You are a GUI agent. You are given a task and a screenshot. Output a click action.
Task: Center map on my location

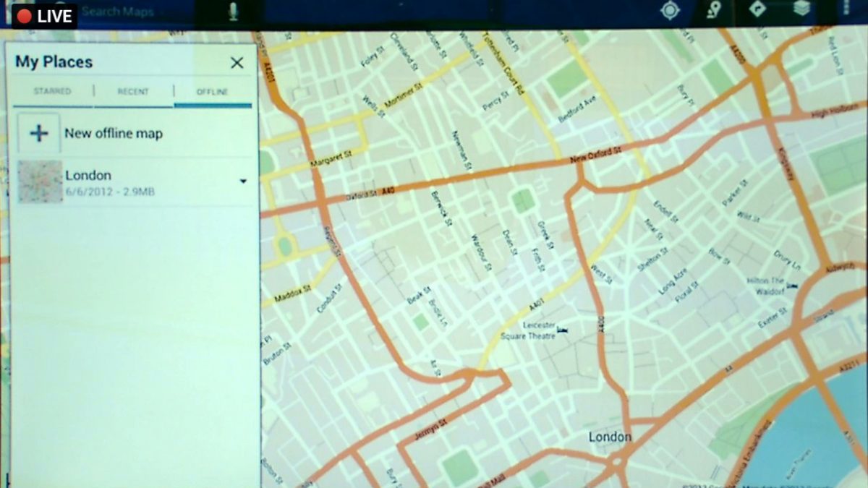(x=671, y=10)
